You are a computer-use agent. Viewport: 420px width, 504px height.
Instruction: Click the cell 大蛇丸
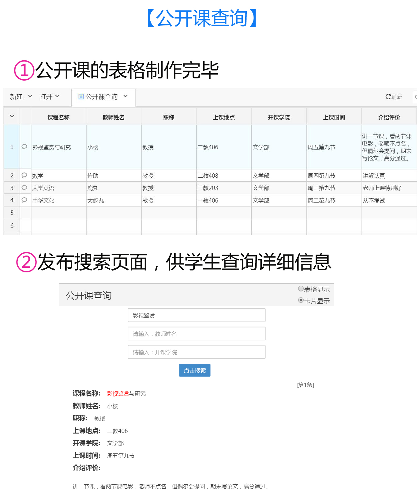point(114,200)
